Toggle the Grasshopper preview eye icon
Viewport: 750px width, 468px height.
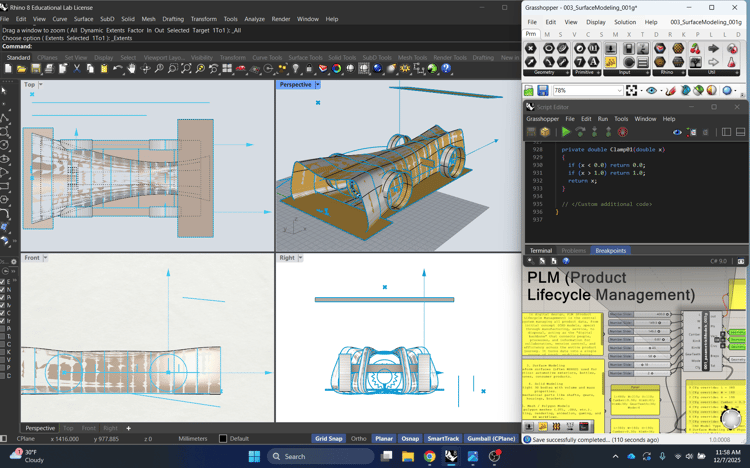pos(652,91)
